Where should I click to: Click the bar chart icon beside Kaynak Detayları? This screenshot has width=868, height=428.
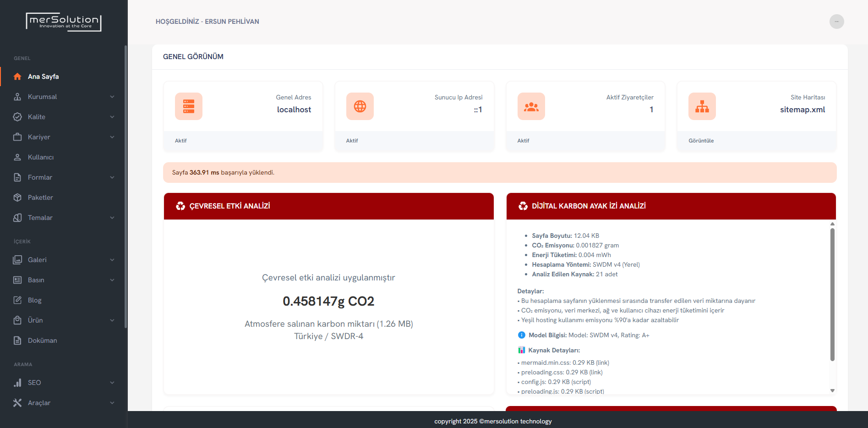521,350
